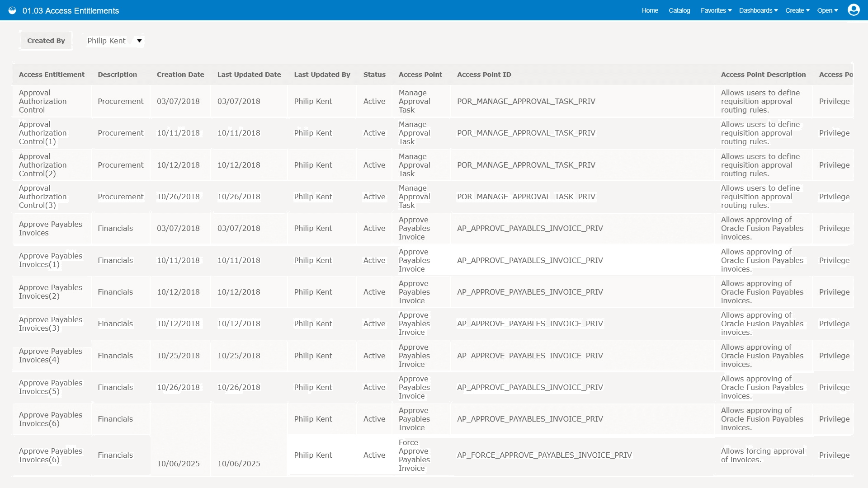Expand the Created By dropdown arrow
Image resolution: width=868 pixels, height=488 pixels.
pos(139,41)
